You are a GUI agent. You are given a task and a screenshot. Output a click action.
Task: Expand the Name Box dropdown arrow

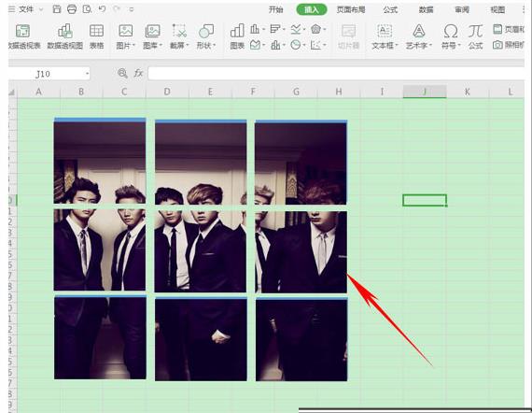point(87,74)
